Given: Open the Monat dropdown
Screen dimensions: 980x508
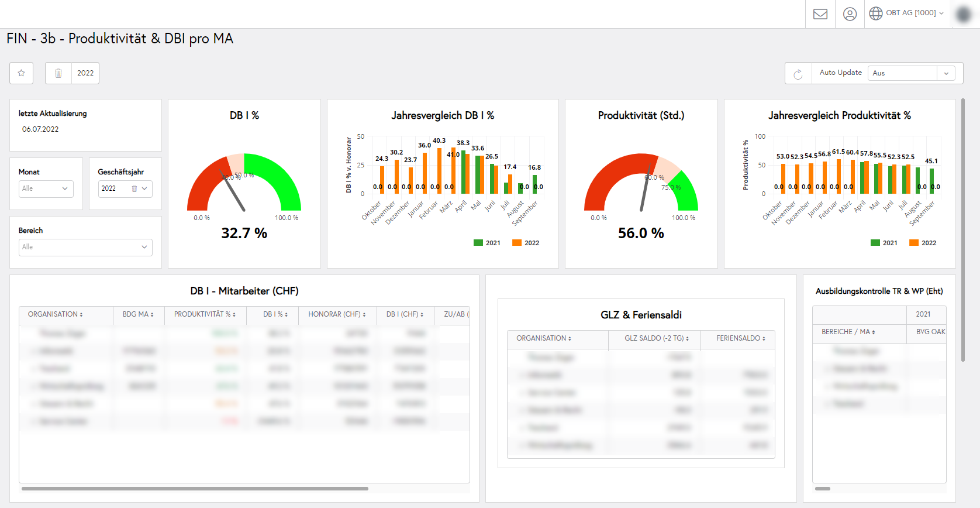Looking at the screenshot, I should (x=46, y=188).
